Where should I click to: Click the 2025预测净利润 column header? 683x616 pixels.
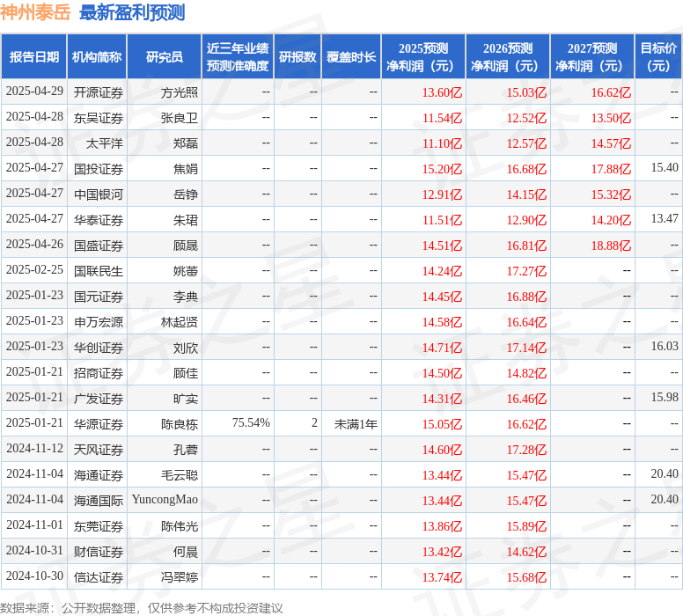(x=423, y=57)
